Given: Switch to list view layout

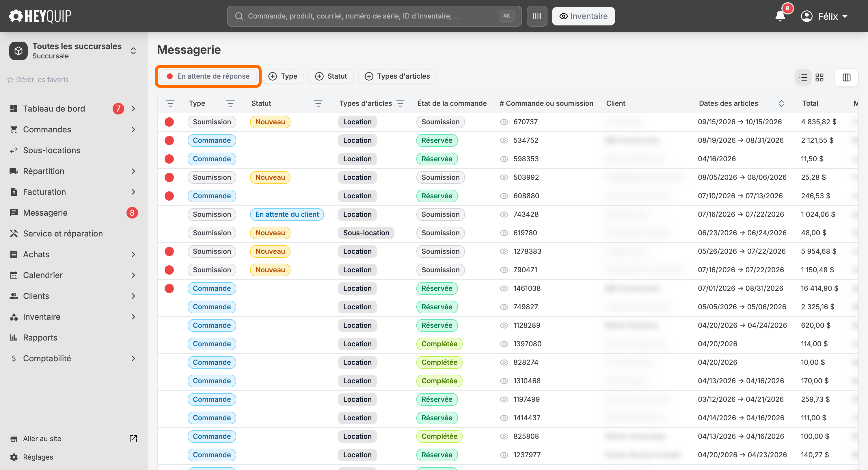Looking at the screenshot, I should pyautogui.click(x=803, y=77).
